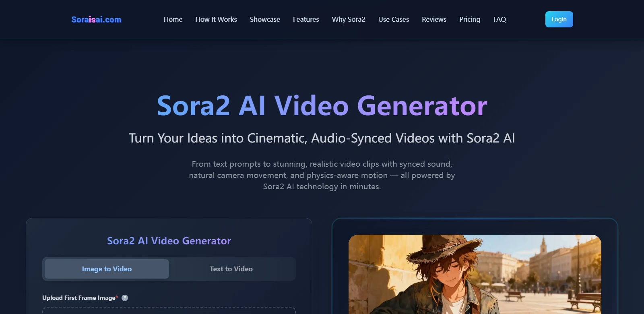Image resolution: width=644 pixels, height=314 pixels.
Task: Switch to the Text to Video tab
Action: [x=231, y=269]
